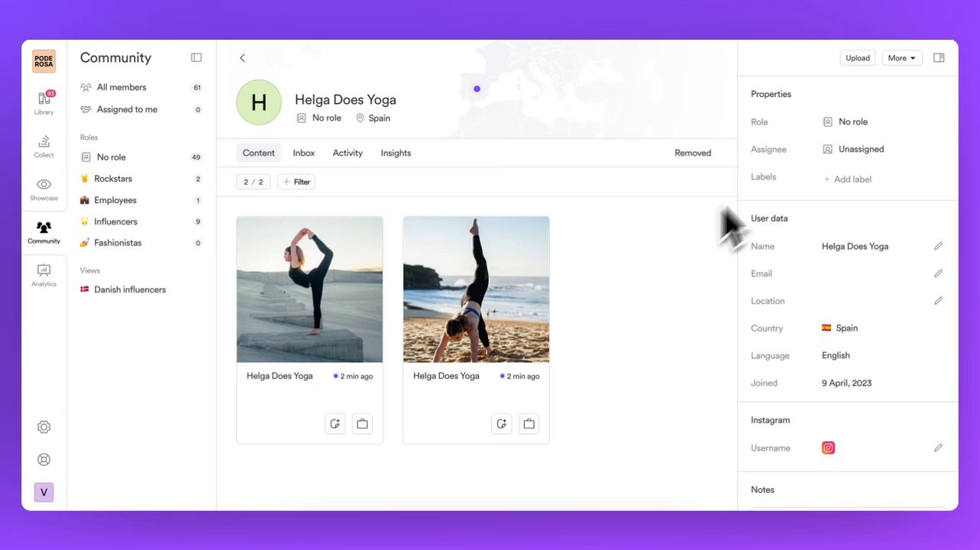
Task: Edit the Location field pencil icon
Action: click(x=938, y=301)
